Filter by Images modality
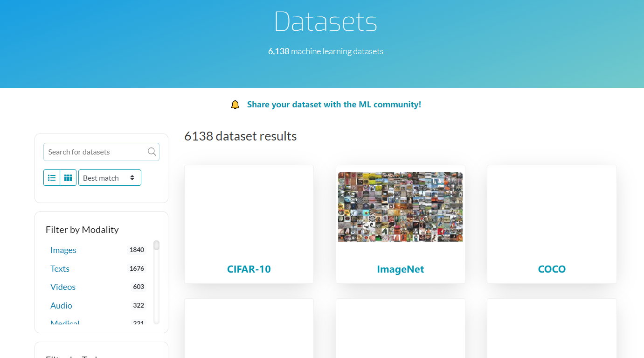This screenshot has height=358, width=644. click(x=63, y=250)
